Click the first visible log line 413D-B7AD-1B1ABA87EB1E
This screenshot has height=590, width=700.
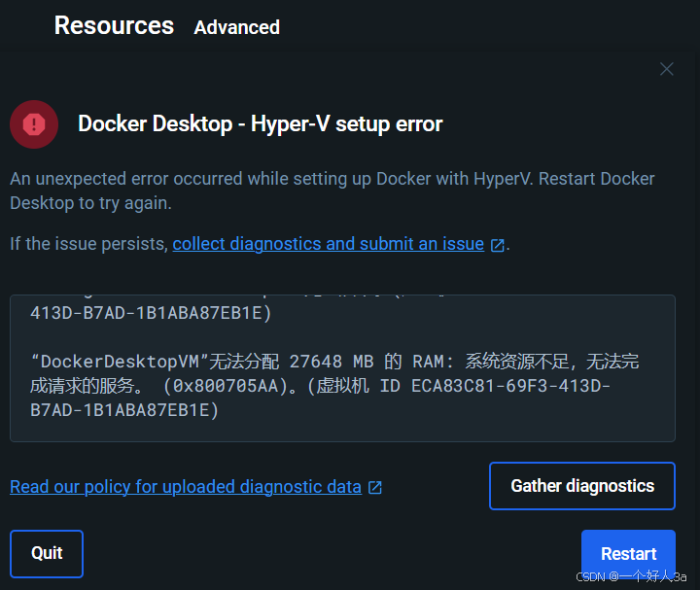pos(151,313)
